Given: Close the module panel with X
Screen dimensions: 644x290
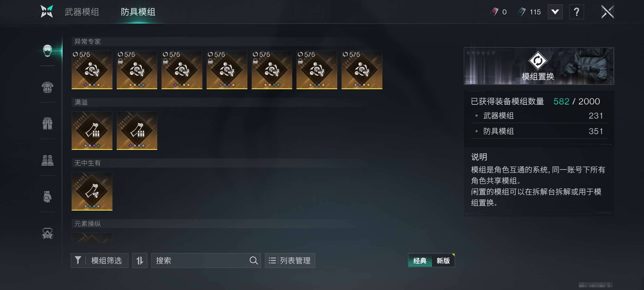Looking at the screenshot, I should [608, 12].
